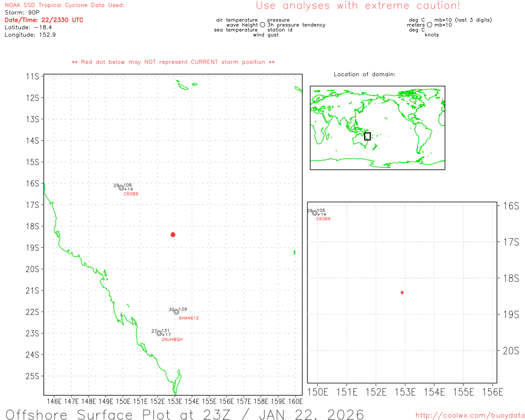Click the 11S latitude label on main map
This screenshot has width=525, height=420.
[32, 77]
